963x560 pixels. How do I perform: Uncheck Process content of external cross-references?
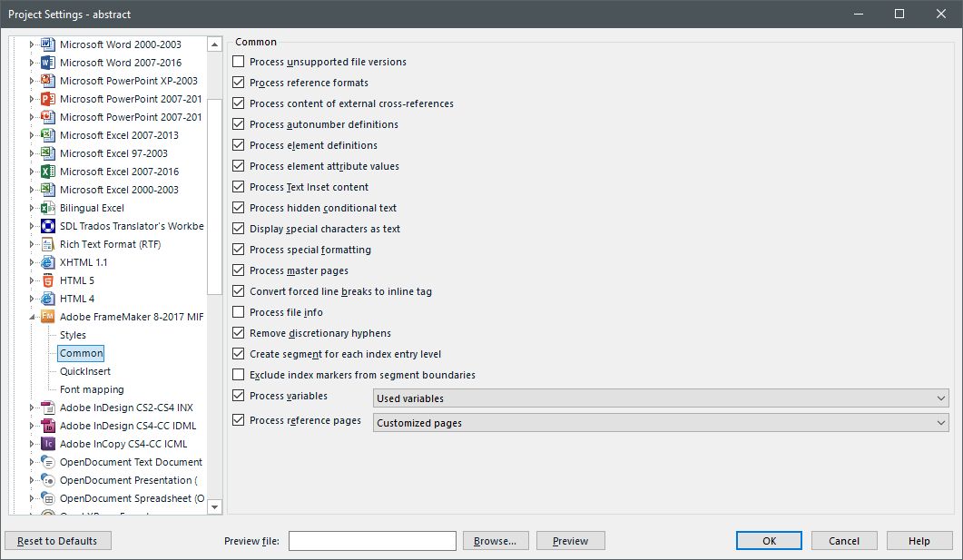pyautogui.click(x=239, y=103)
